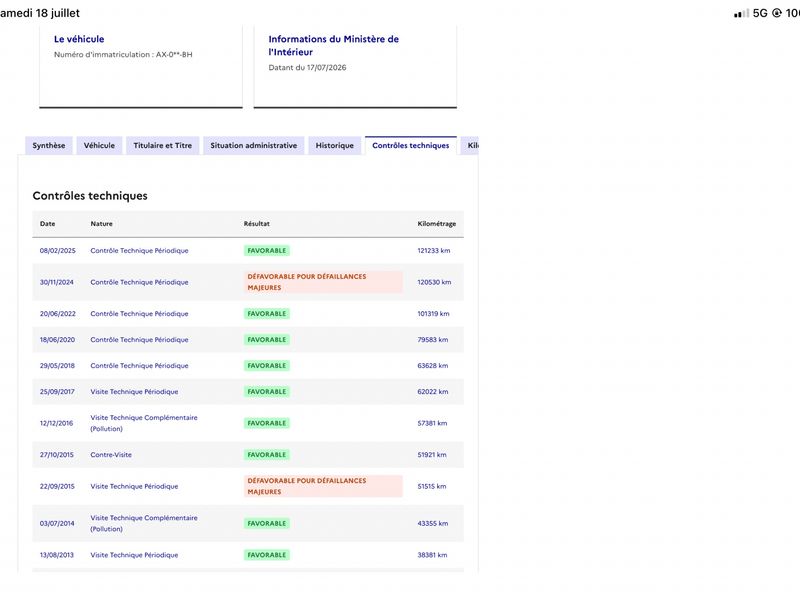Click the Résultat column header
The height and width of the screenshot is (600, 800).
(x=257, y=223)
